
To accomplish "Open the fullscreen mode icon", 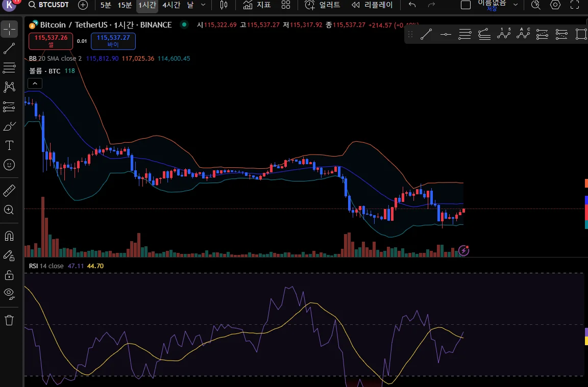I will coord(575,5).
